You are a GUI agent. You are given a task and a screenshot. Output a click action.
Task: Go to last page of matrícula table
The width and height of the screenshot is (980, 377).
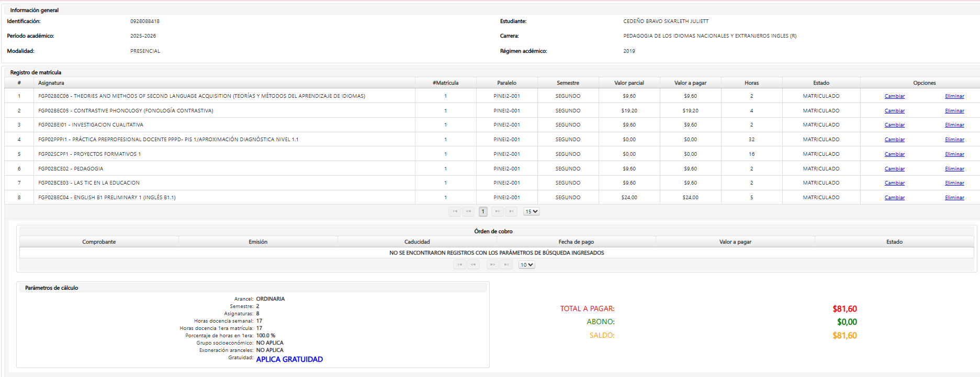click(x=511, y=212)
